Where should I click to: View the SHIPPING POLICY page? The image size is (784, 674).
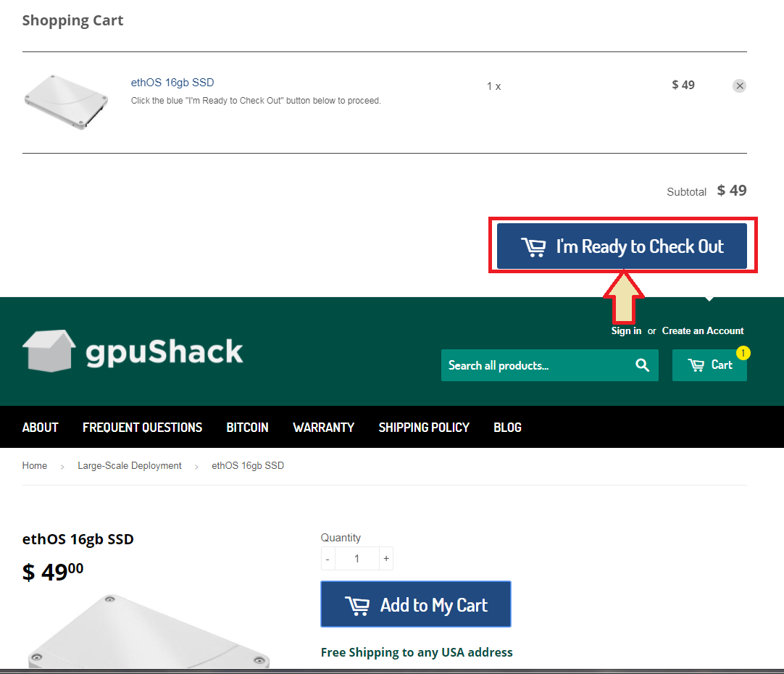pos(424,428)
